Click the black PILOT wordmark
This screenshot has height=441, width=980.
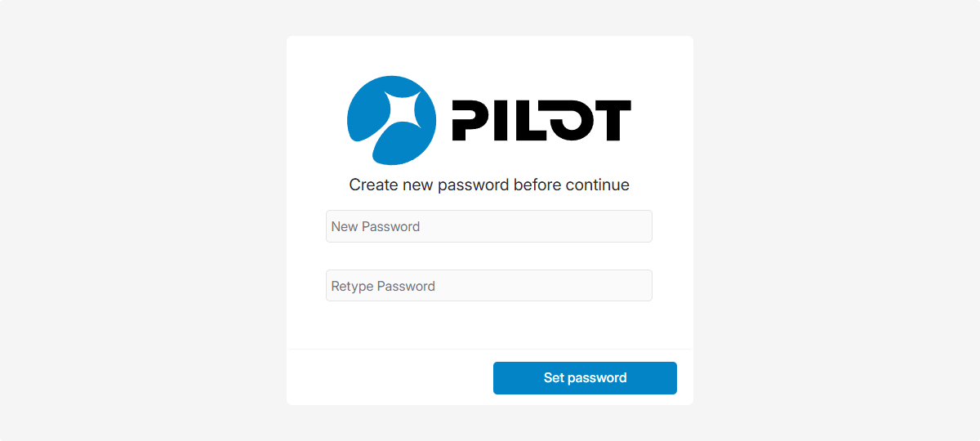(x=541, y=121)
